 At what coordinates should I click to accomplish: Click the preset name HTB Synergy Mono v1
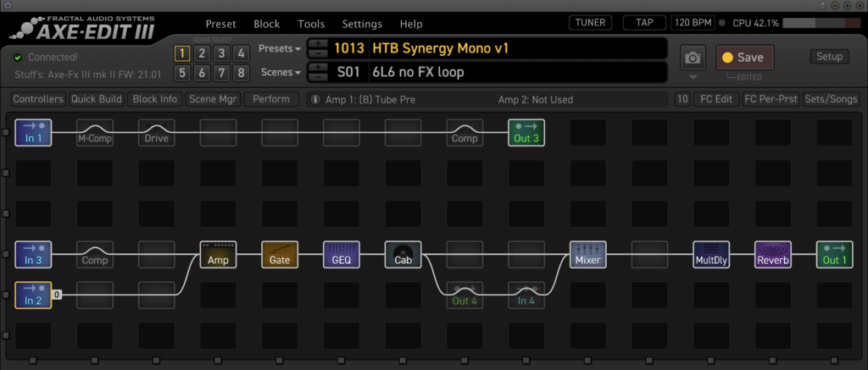440,48
